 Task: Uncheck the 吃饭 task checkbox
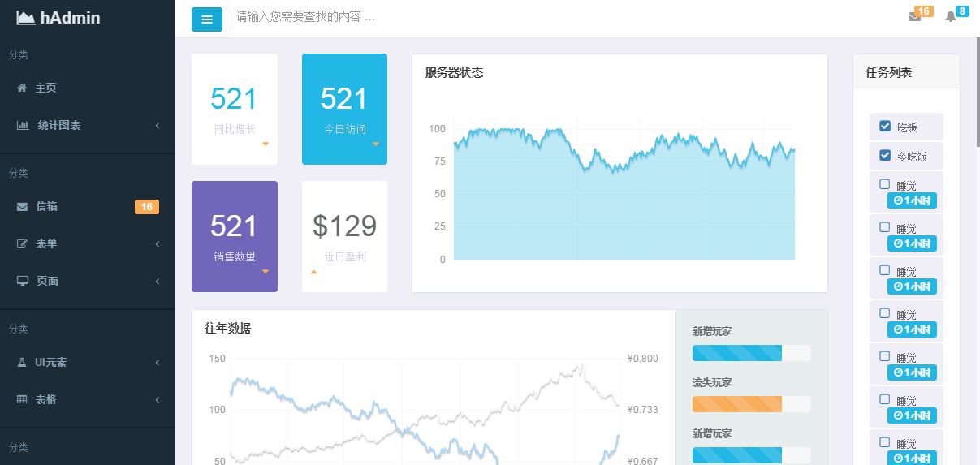click(x=885, y=126)
